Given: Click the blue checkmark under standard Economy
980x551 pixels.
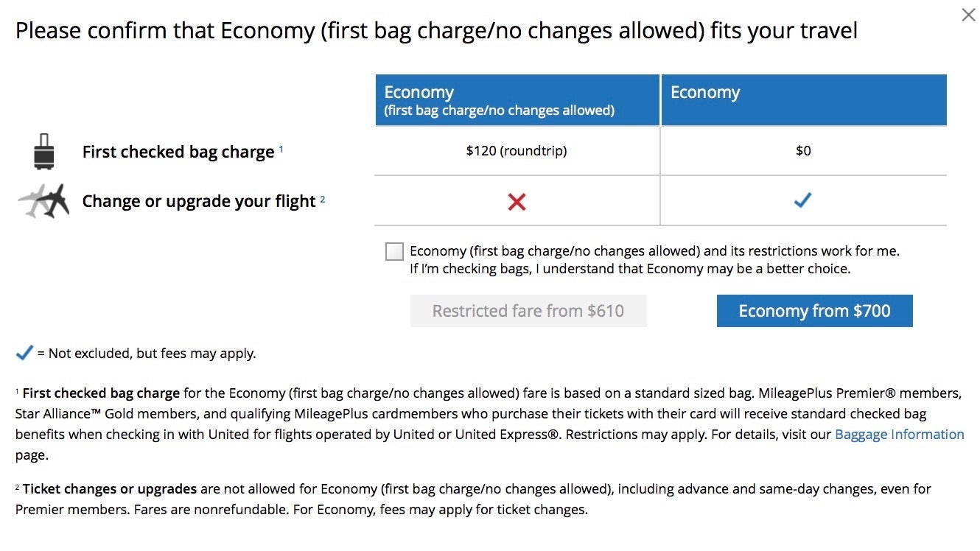Looking at the screenshot, I should pos(802,200).
